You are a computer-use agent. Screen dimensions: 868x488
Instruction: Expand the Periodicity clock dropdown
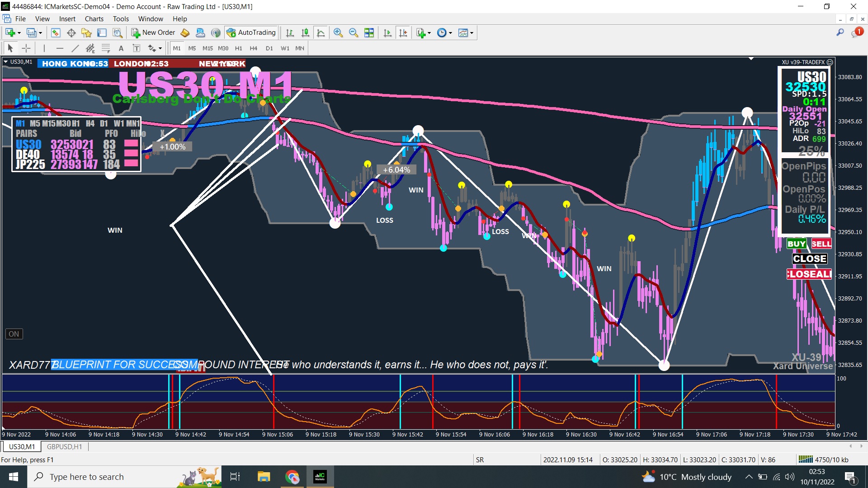450,33
